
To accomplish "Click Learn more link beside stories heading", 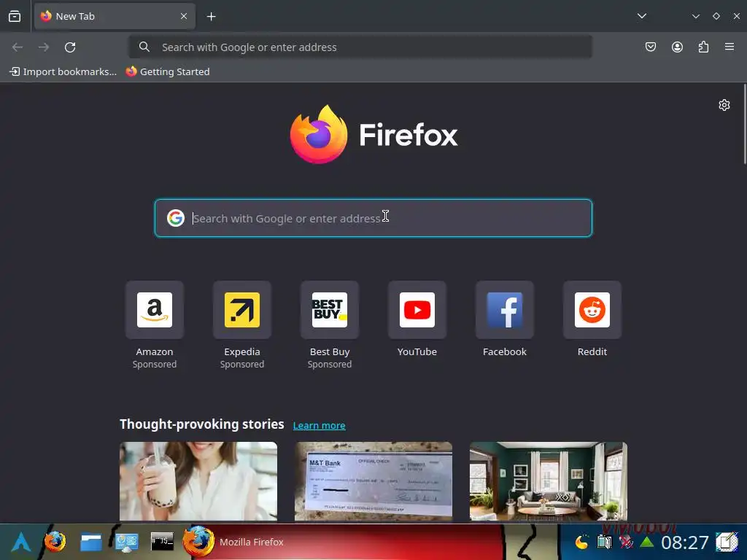I will [320, 425].
